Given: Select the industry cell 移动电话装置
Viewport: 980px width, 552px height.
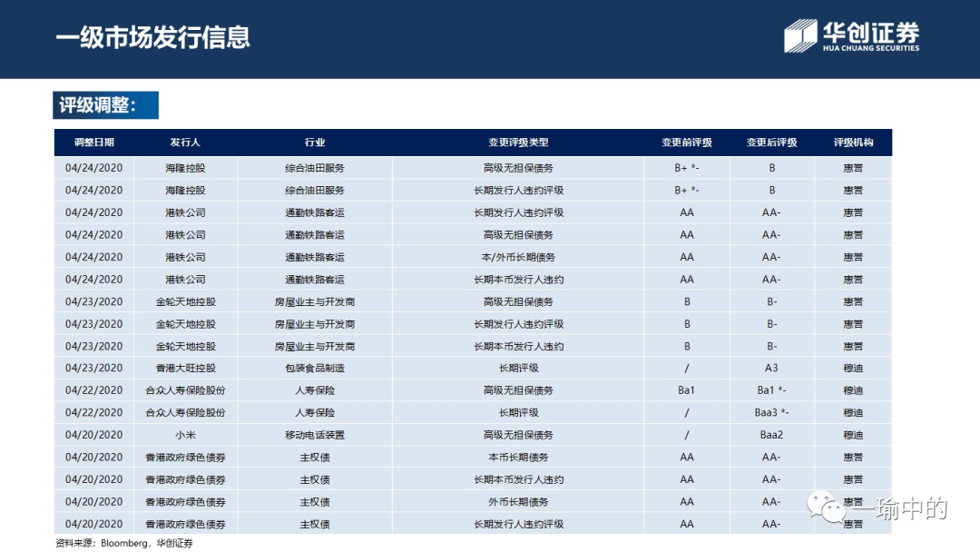Looking at the screenshot, I should (x=314, y=435).
